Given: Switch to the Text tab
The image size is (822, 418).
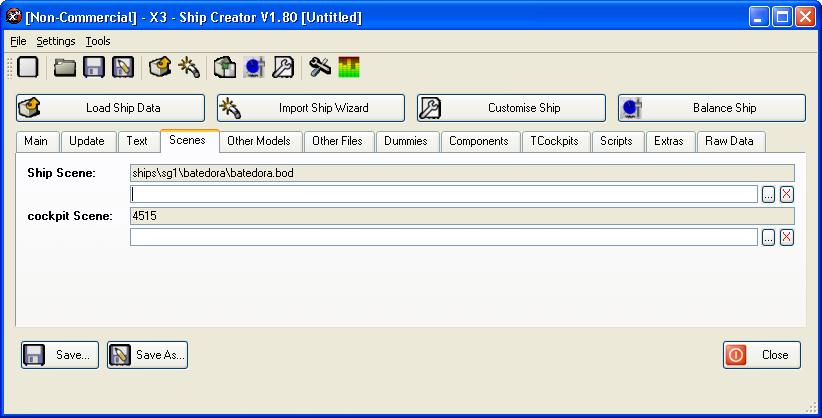Looking at the screenshot, I should pyautogui.click(x=137, y=141).
